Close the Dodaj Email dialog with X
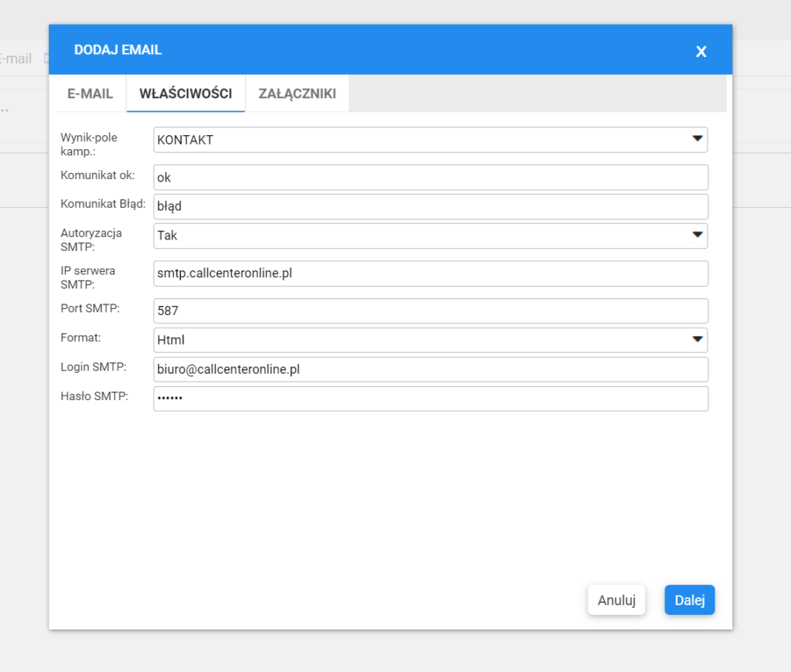This screenshot has width=791, height=672. click(701, 52)
